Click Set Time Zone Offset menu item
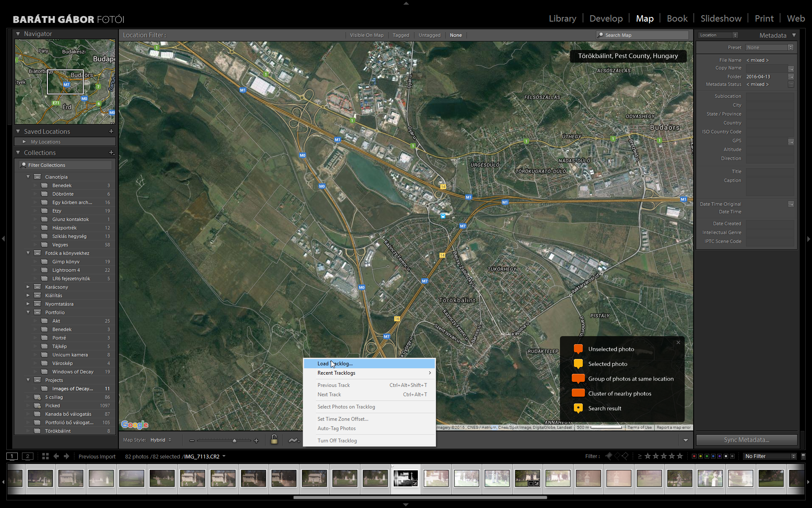Screen dimensions: 812x508 tap(369, 419)
